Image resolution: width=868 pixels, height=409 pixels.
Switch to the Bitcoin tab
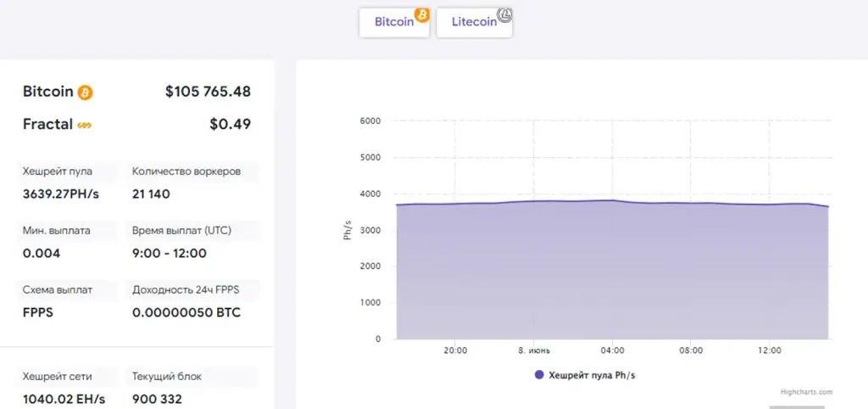coord(394,23)
